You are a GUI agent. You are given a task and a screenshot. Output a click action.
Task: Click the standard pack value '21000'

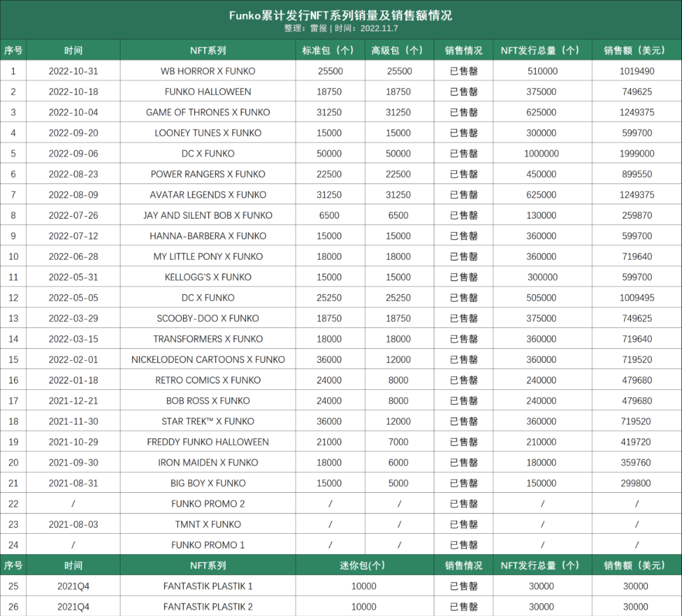[x=329, y=442]
